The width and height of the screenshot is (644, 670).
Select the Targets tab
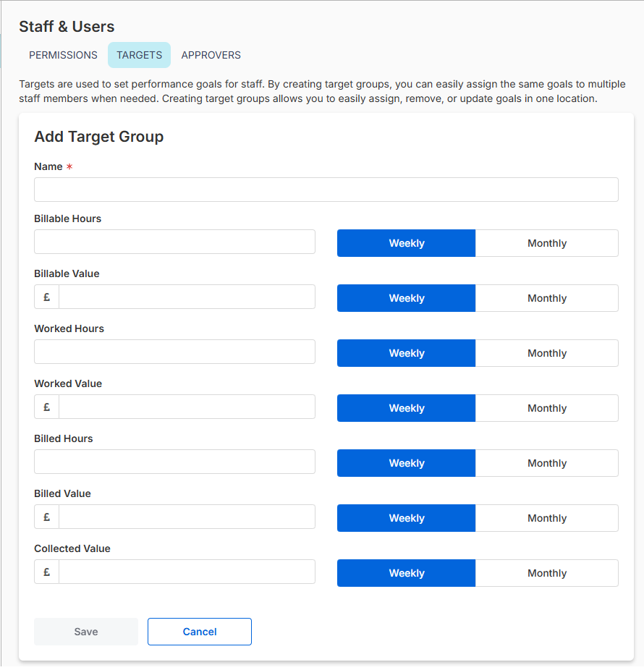pyautogui.click(x=140, y=55)
